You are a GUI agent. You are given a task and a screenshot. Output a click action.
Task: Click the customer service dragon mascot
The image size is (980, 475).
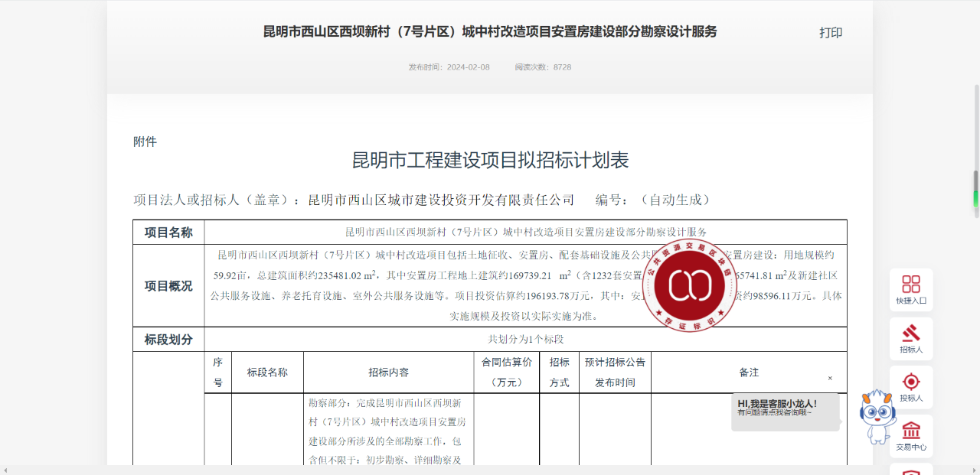click(x=877, y=417)
